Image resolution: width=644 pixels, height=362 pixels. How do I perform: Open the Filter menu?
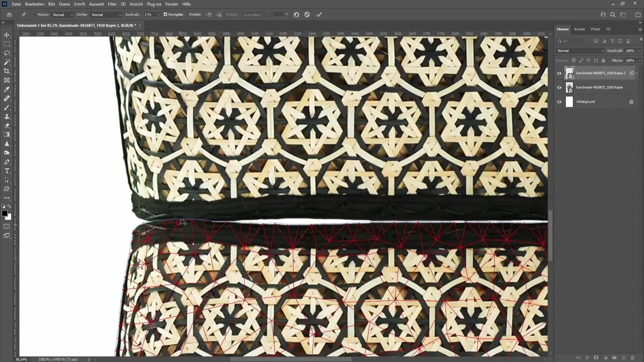tap(112, 4)
